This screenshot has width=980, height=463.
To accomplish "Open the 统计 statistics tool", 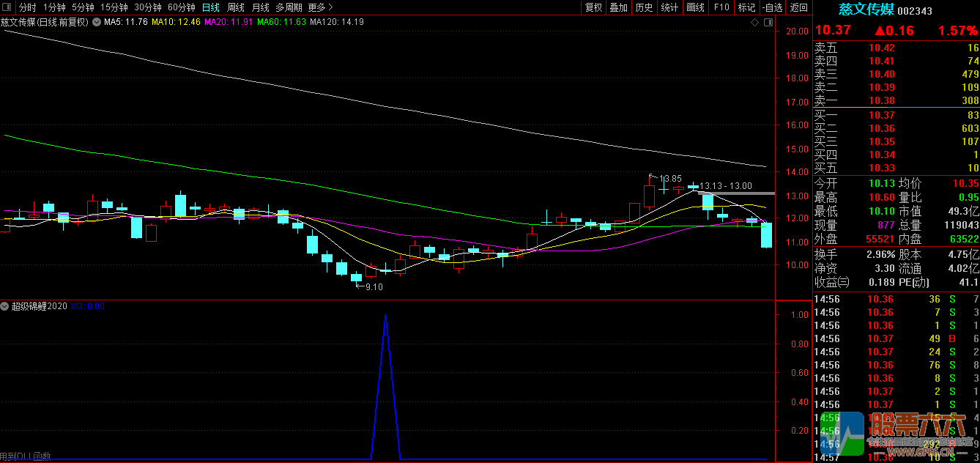I will [x=669, y=7].
